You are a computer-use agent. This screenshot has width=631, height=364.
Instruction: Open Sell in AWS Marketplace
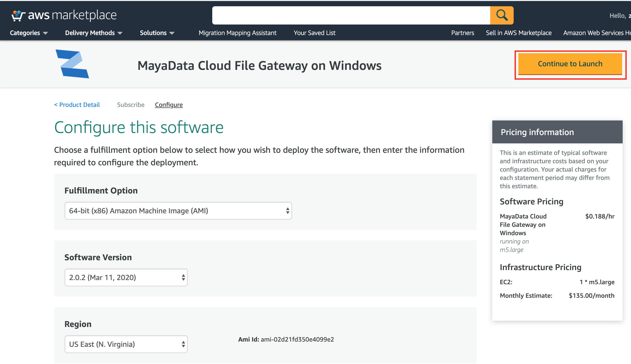tap(519, 33)
